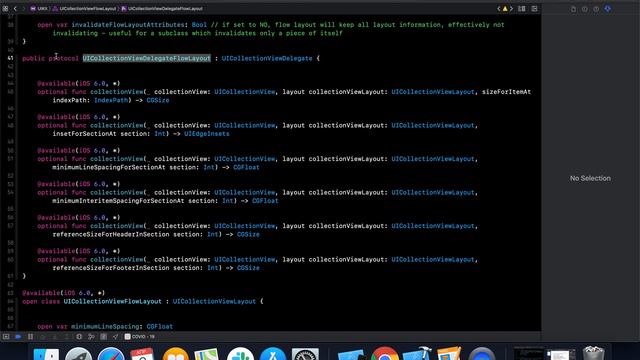Jump to next issue arrow

(511, 9)
